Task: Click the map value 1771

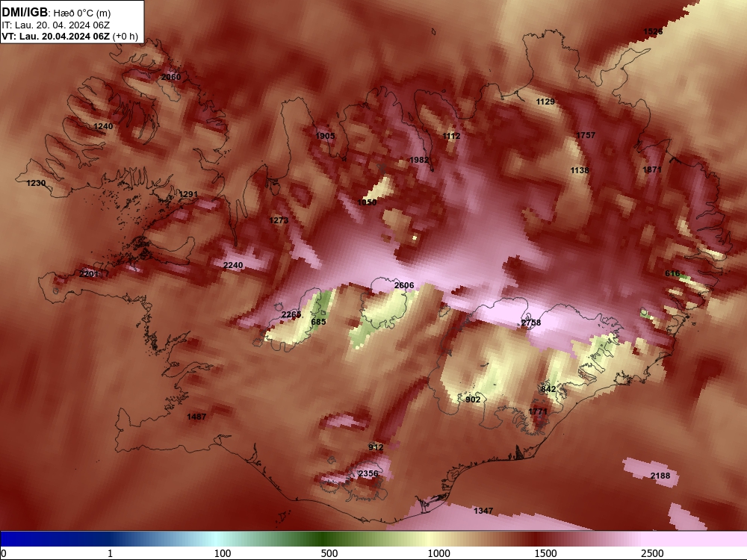Action: click(x=538, y=411)
